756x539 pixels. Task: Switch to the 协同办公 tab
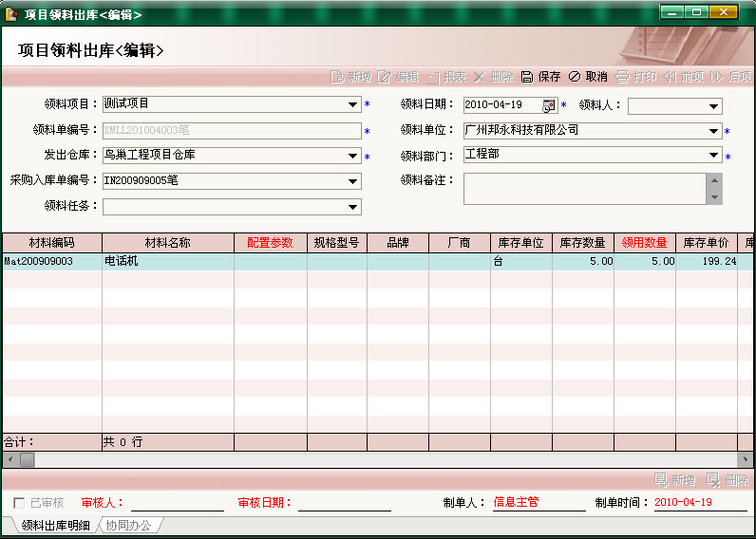coord(128,525)
